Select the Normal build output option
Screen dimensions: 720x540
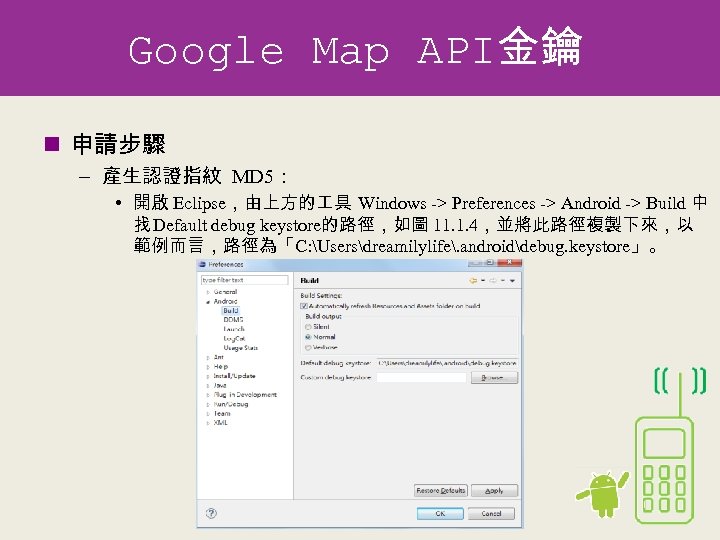[308, 337]
